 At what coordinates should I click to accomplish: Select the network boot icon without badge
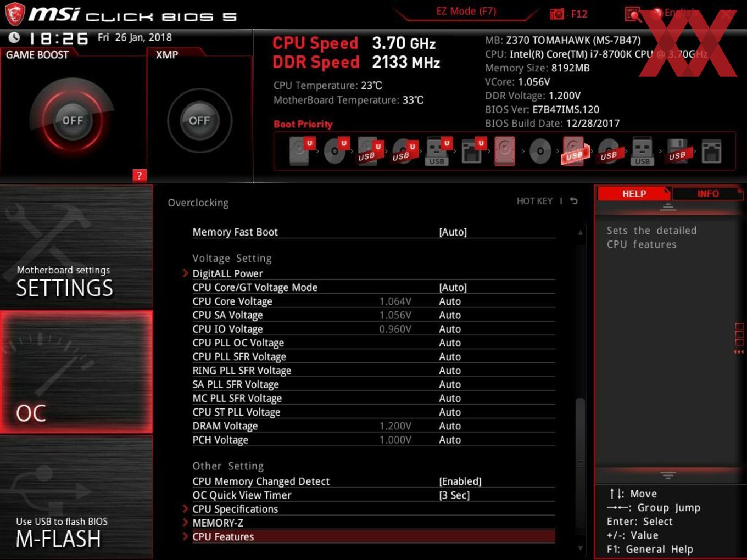(x=711, y=151)
